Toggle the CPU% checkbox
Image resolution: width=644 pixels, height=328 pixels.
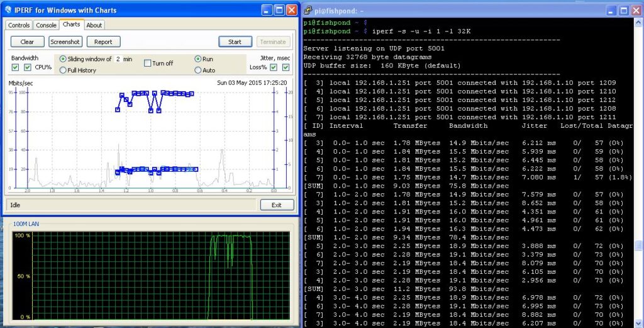[28, 67]
